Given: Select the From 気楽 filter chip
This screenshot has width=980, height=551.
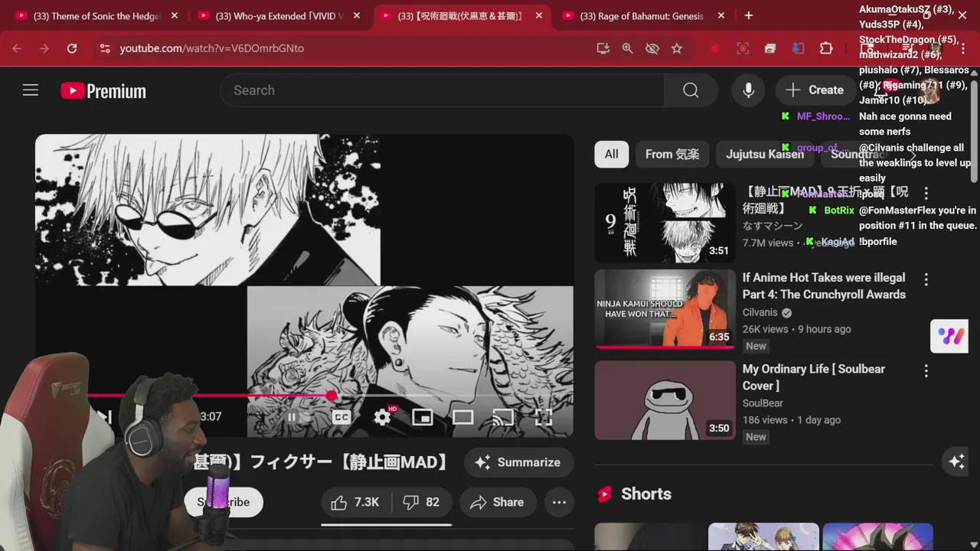Looking at the screenshot, I should 672,155.
